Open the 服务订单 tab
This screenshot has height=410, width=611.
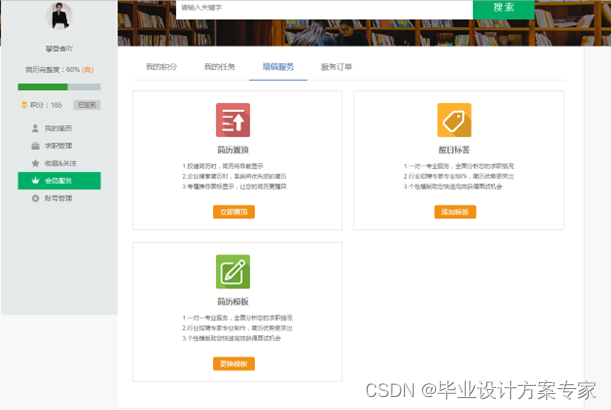click(336, 67)
